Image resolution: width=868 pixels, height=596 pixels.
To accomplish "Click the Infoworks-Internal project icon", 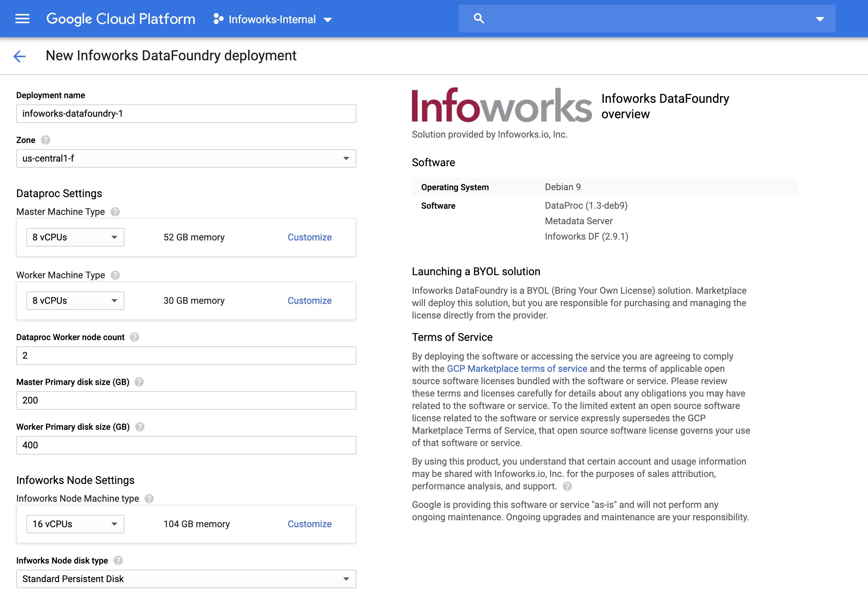I will [x=218, y=19].
